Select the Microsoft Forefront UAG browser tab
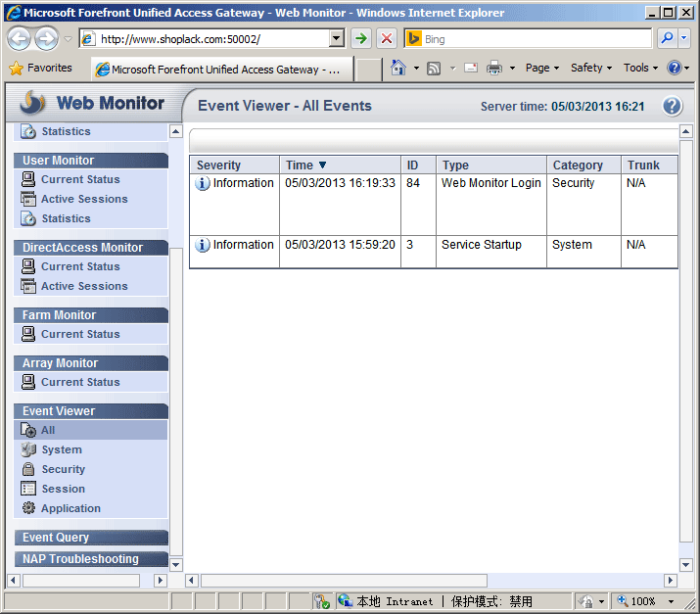The height and width of the screenshot is (614, 700). (x=222, y=70)
